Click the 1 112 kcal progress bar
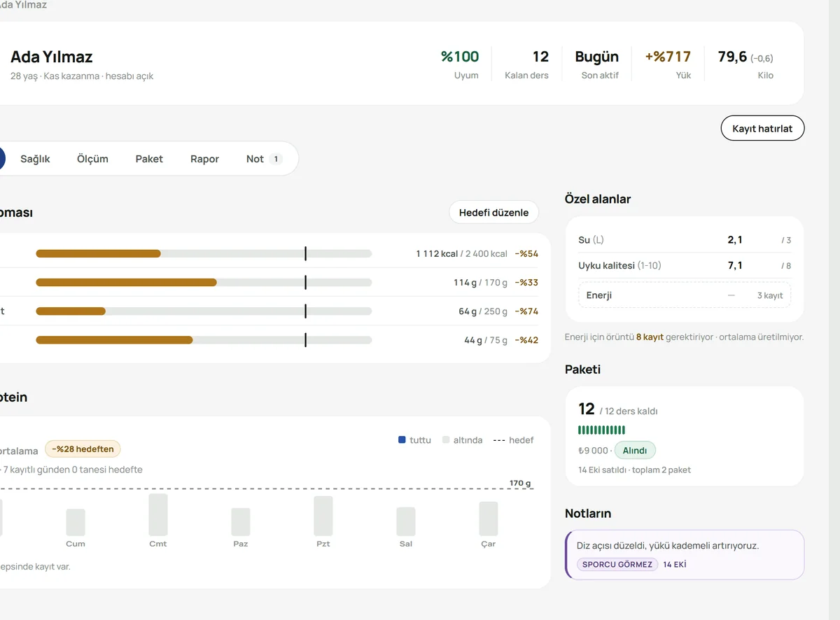This screenshot has width=840, height=620. pyautogui.click(x=204, y=253)
